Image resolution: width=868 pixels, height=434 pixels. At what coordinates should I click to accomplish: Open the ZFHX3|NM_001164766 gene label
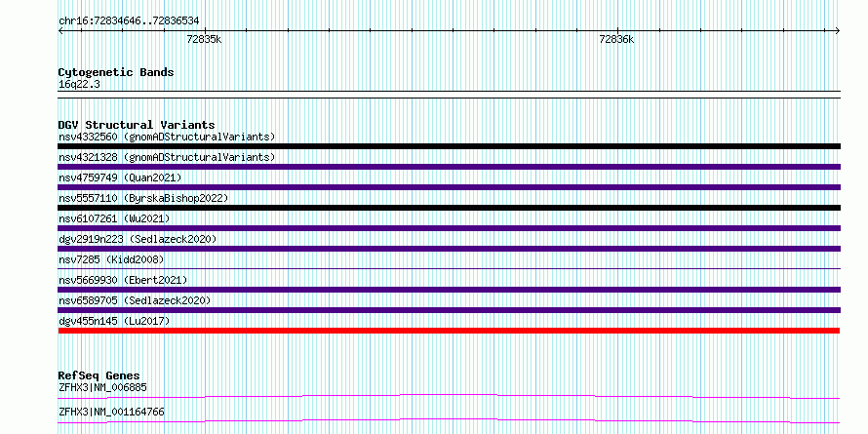111,412
